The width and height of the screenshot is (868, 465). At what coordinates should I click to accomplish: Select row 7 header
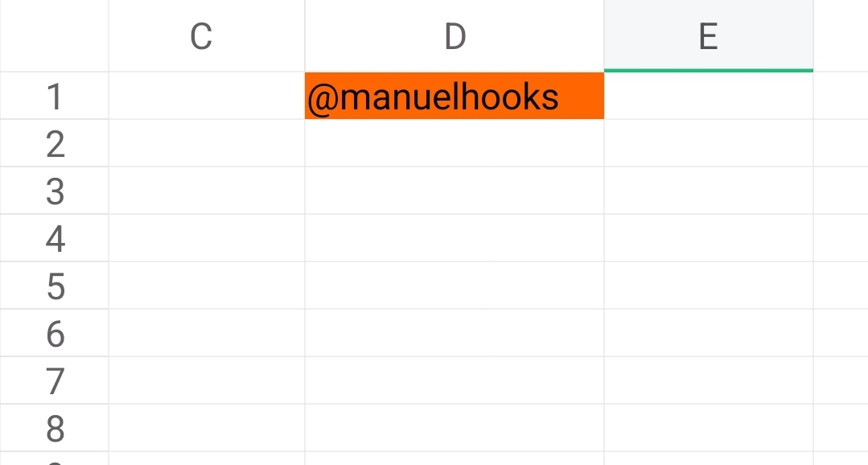(x=54, y=381)
